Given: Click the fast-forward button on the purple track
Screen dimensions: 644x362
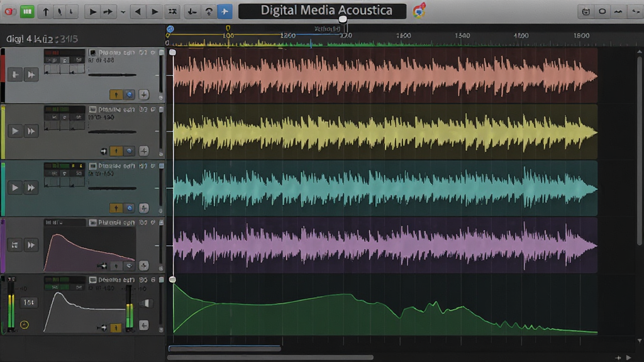Looking at the screenshot, I should pos(31,245).
